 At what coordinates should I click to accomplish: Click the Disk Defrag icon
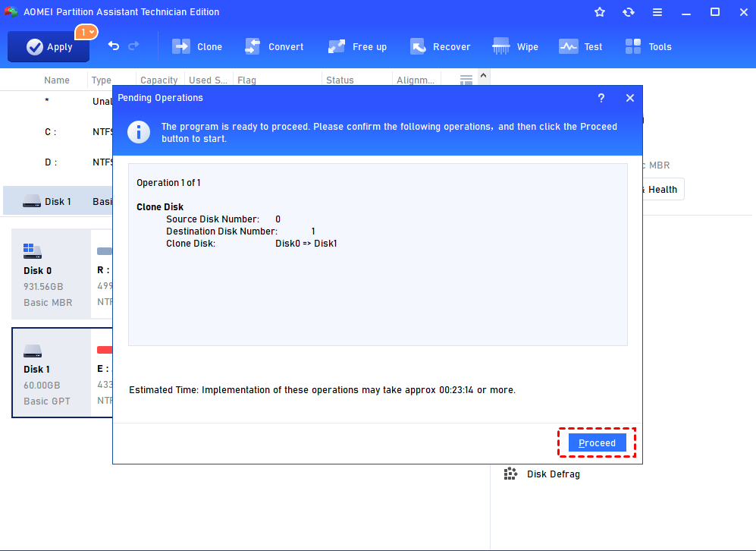click(510, 474)
